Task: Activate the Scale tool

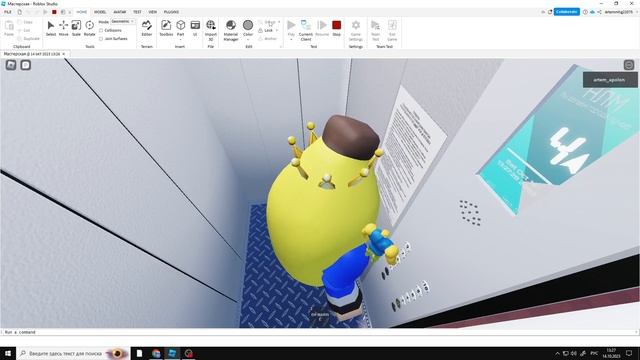Action: pyautogui.click(x=76, y=28)
